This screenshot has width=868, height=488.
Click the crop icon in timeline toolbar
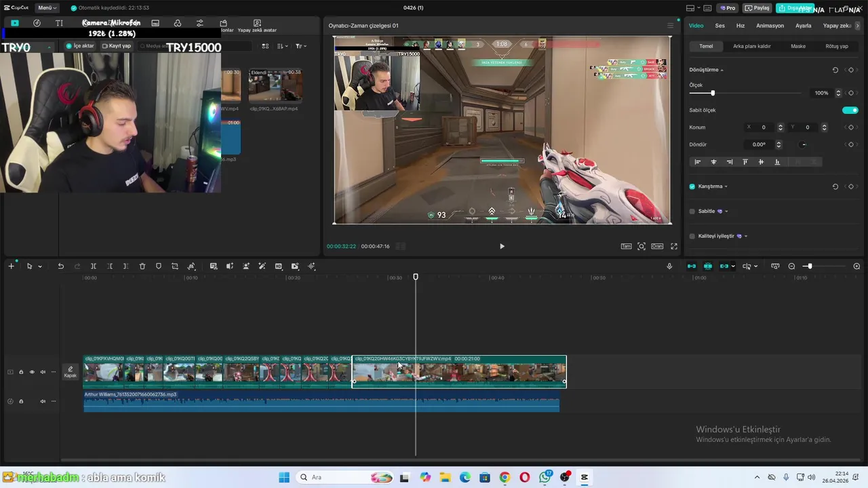[175, 266]
